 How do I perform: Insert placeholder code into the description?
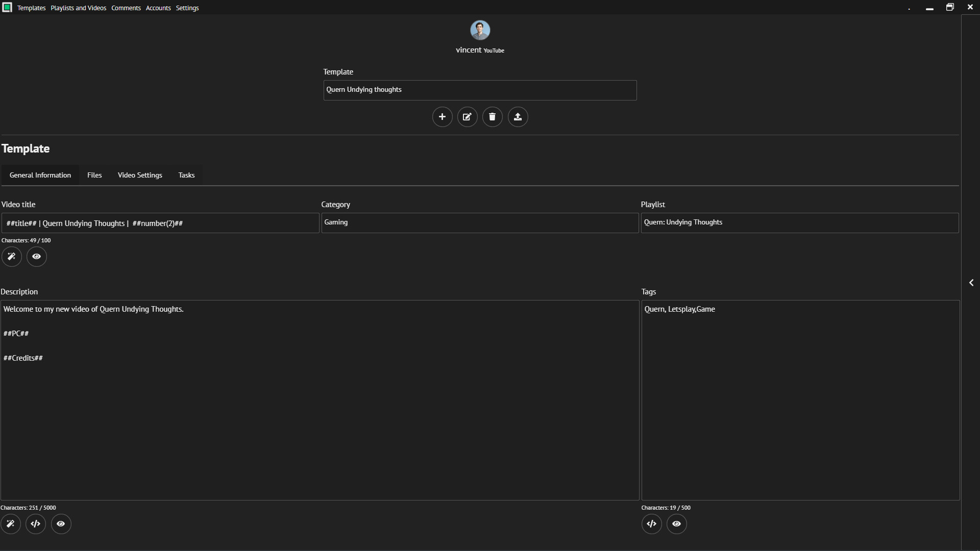tap(35, 524)
